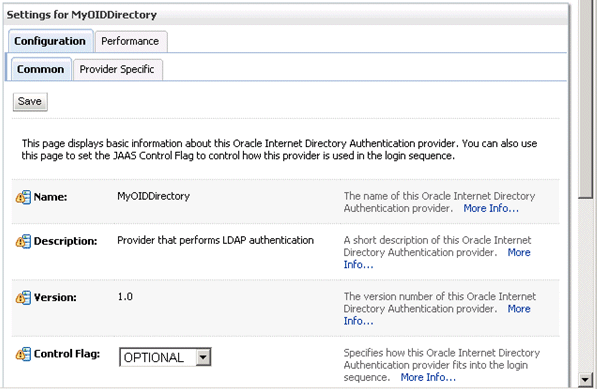Image resolution: width=597 pixels, height=389 pixels.
Task: Click the Name label
Action: (50, 197)
